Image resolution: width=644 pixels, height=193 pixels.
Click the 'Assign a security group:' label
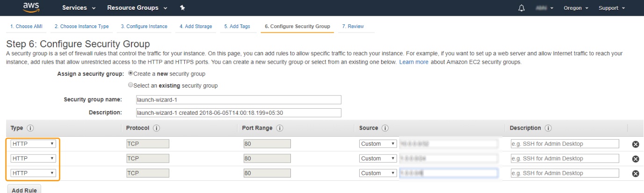(x=91, y=74)
